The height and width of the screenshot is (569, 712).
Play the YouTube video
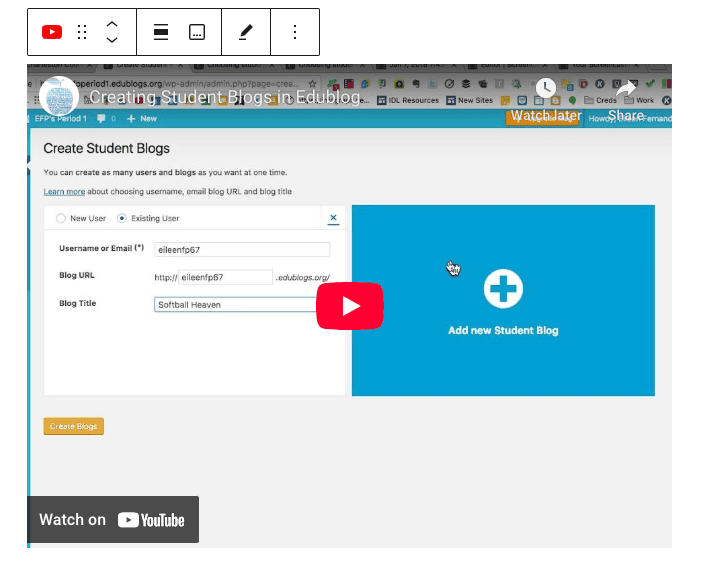[x=350, y=306]
